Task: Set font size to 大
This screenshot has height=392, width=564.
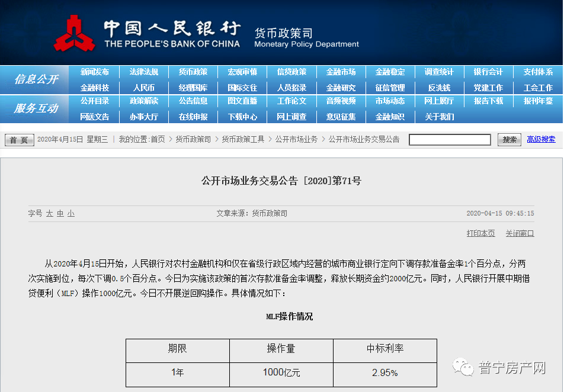Action: pos(50,214)
